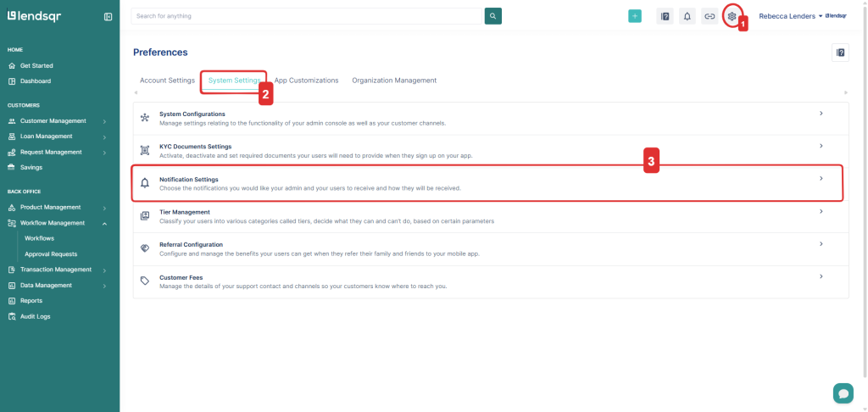This screenshot has height=412, width=868.
Task: Open Audit Logs from the sidebar
Action: pyautogui.click(x=35, y=316)
